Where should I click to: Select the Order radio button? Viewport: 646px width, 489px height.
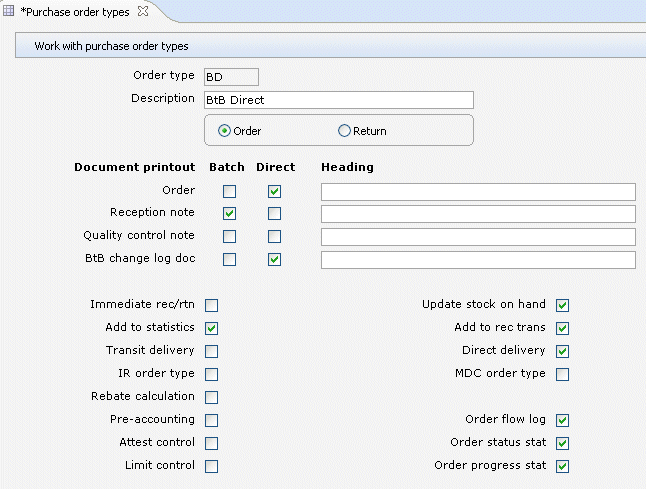pos(224,131)
